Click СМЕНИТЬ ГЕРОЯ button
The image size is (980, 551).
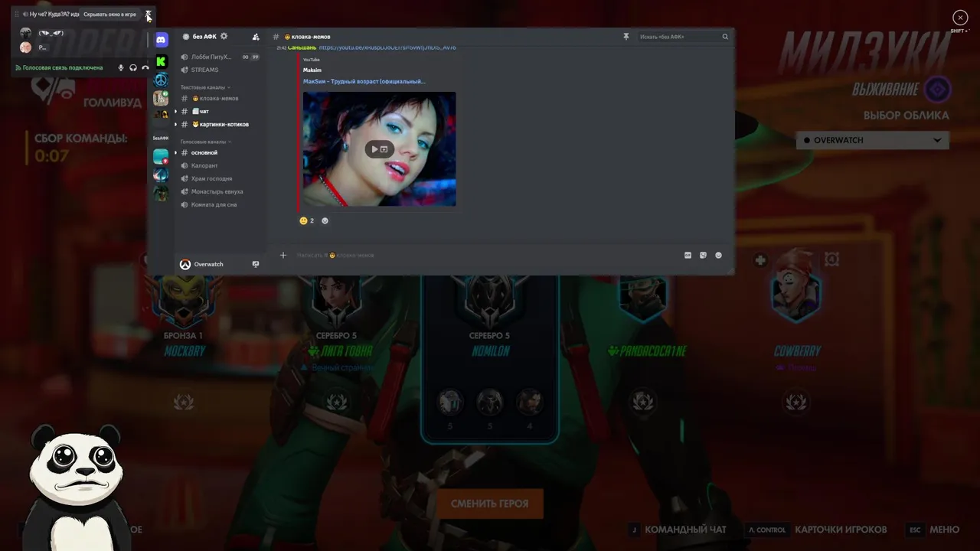point(490,504)
